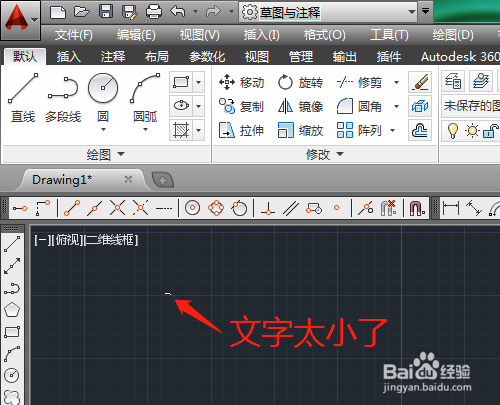500x405 pixels.
Task: Open the 绘图(D) menu
Action: click(x=453, y=35)
